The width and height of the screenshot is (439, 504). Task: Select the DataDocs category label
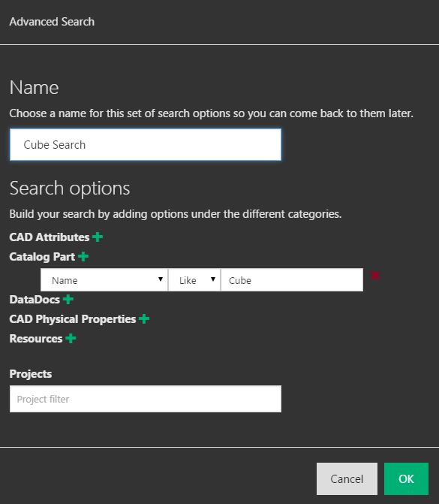(x=35, y=300)
